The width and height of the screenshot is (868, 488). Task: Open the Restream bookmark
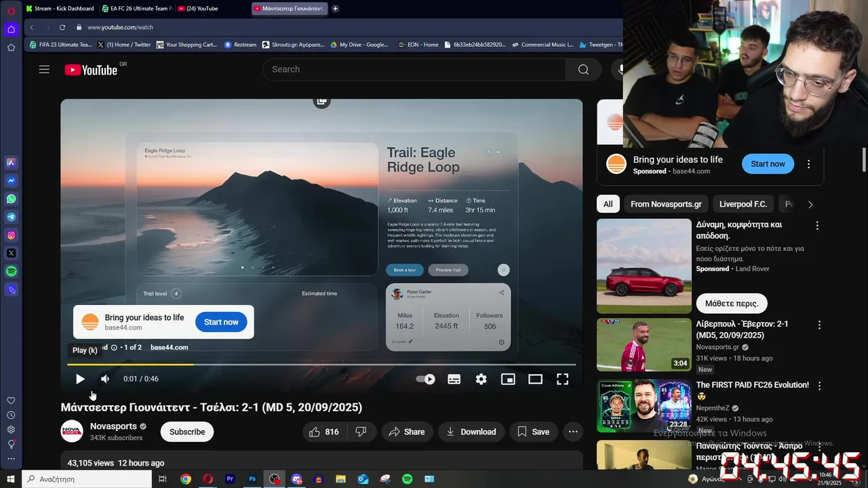point(240,45)
